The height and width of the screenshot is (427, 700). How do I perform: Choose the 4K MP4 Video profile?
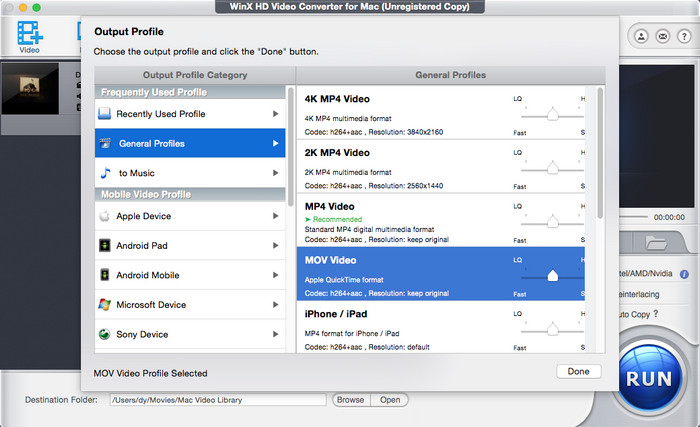pos(441,113)
